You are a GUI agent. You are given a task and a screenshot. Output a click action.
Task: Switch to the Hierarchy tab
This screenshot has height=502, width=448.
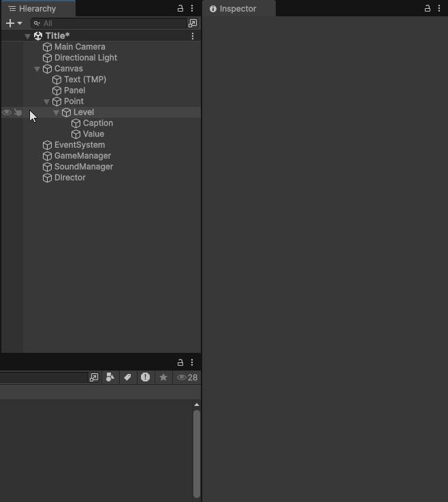click(x=37, y=9)
